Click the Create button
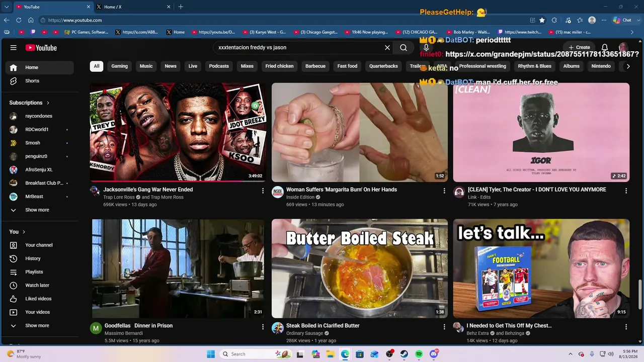644x362 pixels. [x=579, y=47]
